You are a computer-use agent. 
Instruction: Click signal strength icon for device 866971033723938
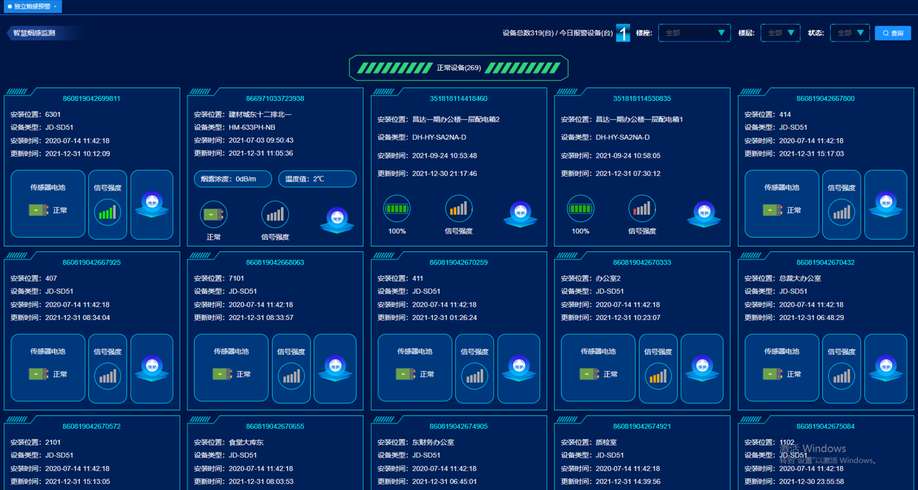pos(275,214)
